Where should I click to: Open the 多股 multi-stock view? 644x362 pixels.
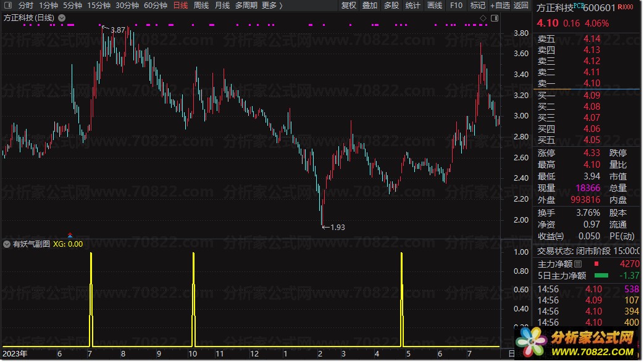pos(391,6)
